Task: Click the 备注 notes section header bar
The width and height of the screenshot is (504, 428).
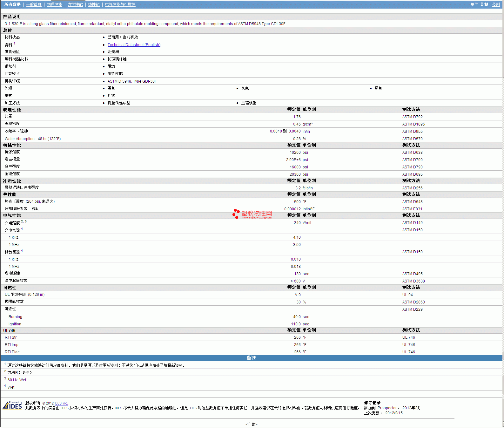Action: tap(251, 358)
